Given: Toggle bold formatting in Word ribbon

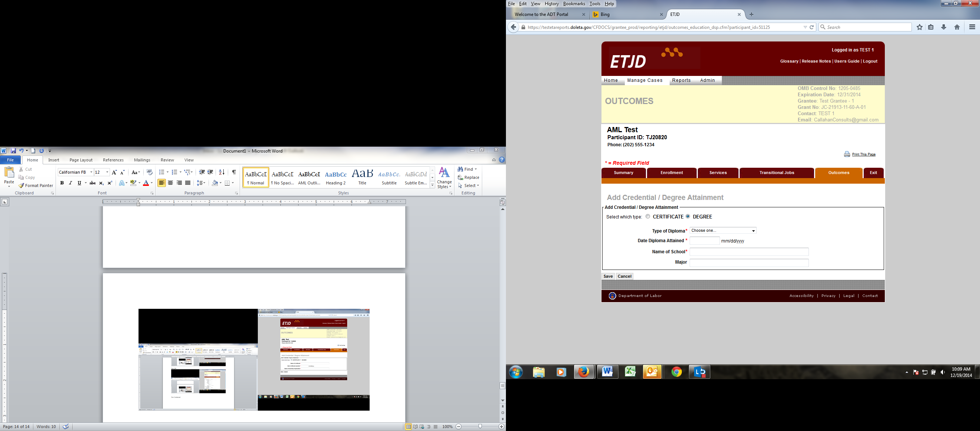Looking at the screenshot, I should 62,183.
